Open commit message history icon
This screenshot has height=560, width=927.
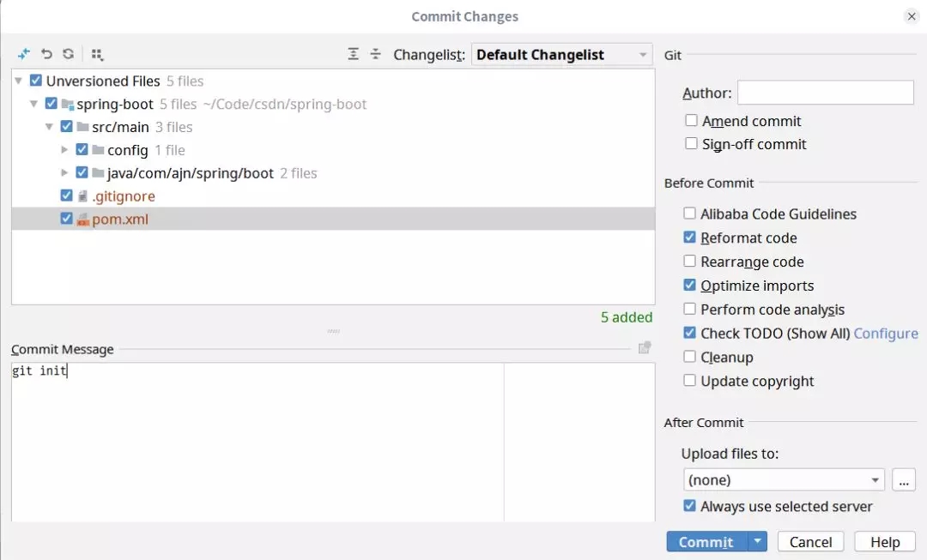tap(645, 348)
